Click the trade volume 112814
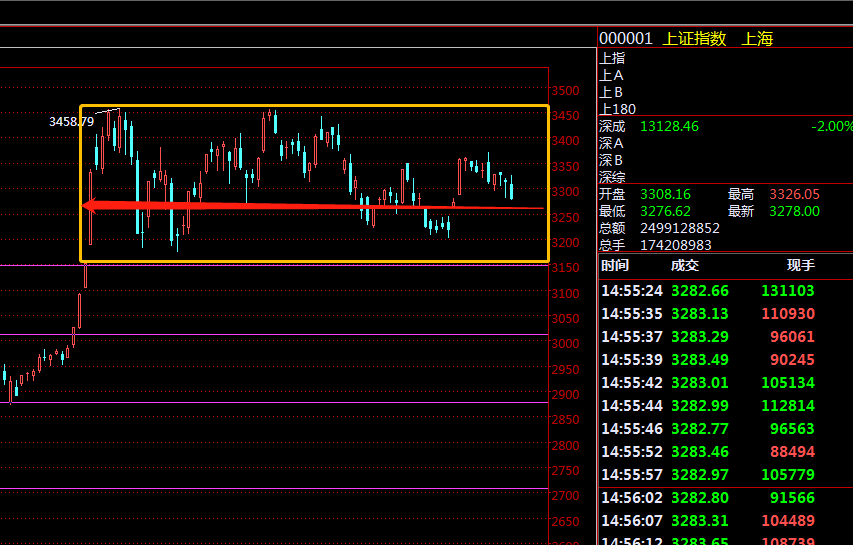Viewport: 853px width, 545px height. tap(788, 406)
